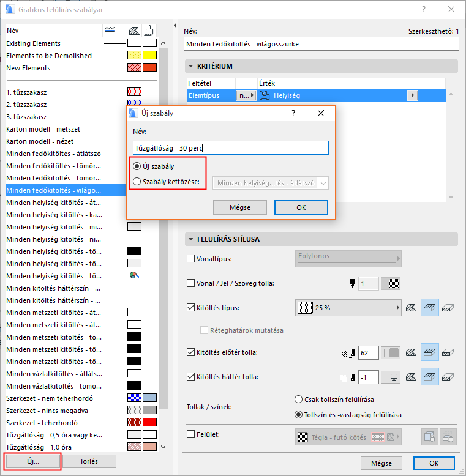Click the help question mark in main title bar
The width and height of the screenshot is (466, 476).
(x=424, y=9)
